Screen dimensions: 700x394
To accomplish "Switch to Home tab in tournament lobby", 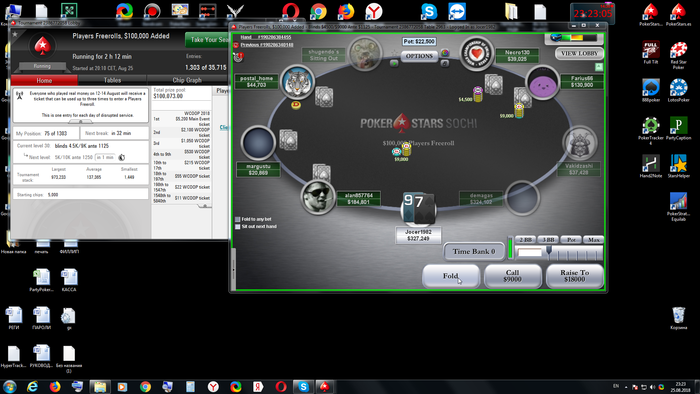I will [x=44, y=80].
